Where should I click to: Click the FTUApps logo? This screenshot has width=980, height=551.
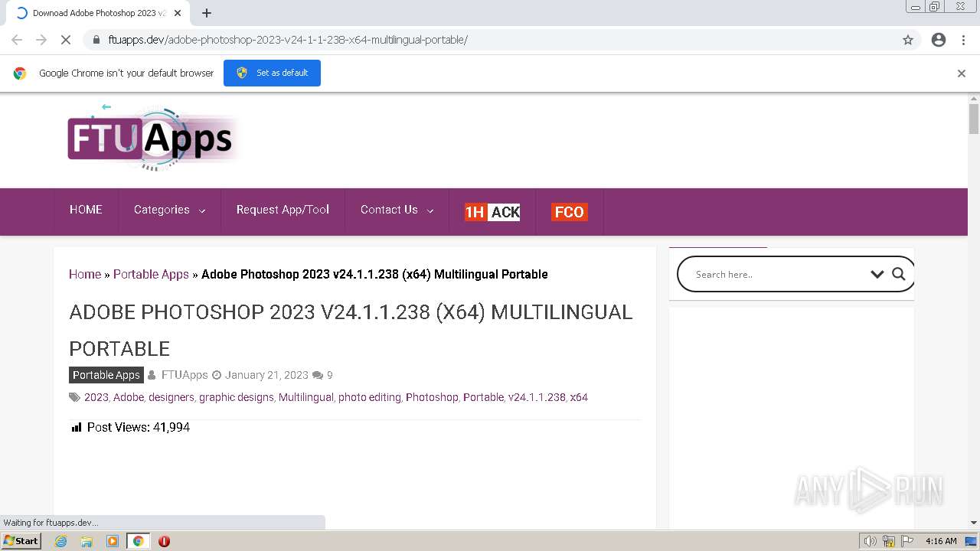coord(152,139)
